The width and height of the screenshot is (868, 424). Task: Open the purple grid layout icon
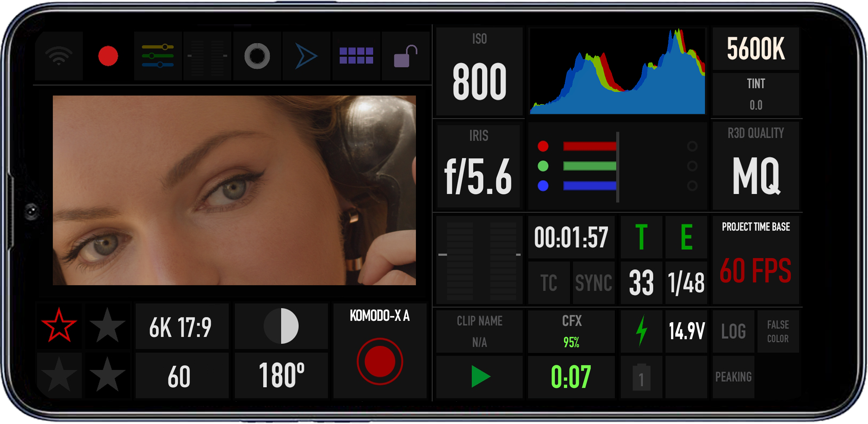(x=356, y=56)
